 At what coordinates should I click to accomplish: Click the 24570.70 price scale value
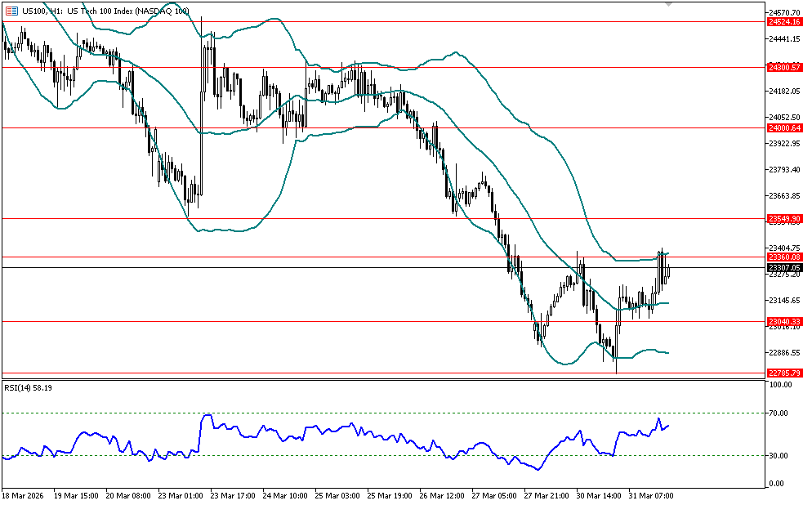pos(784,12)
